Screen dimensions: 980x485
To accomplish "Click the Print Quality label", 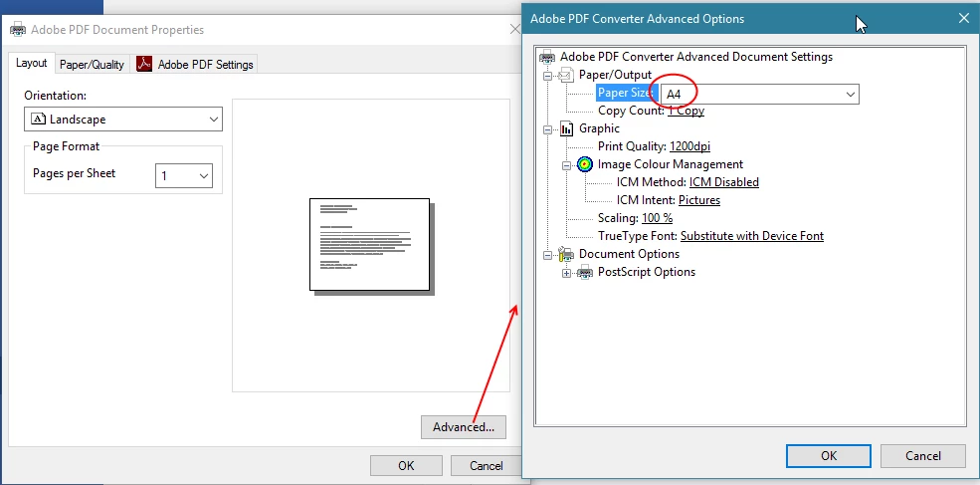I will pyautogui.click(x=633, y=146).
